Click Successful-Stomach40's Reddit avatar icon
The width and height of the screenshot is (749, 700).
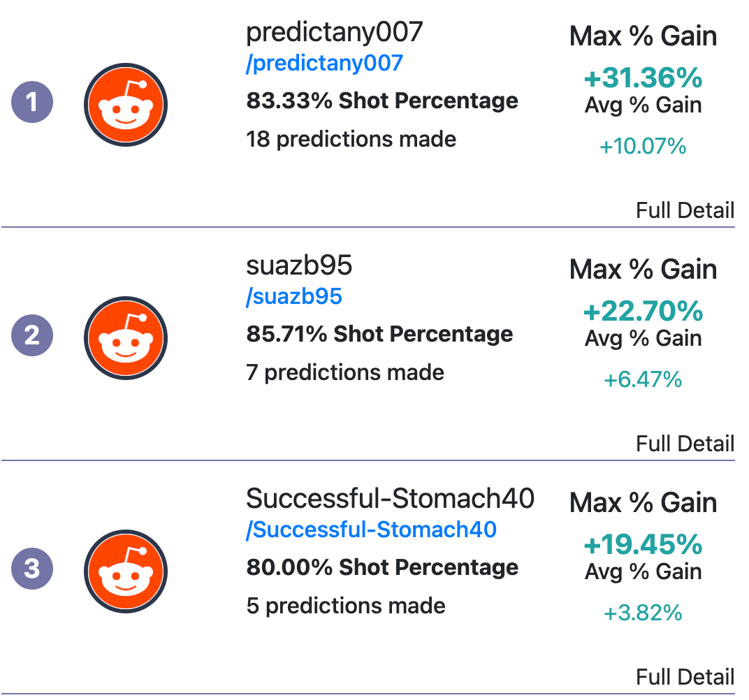(126, 571)
